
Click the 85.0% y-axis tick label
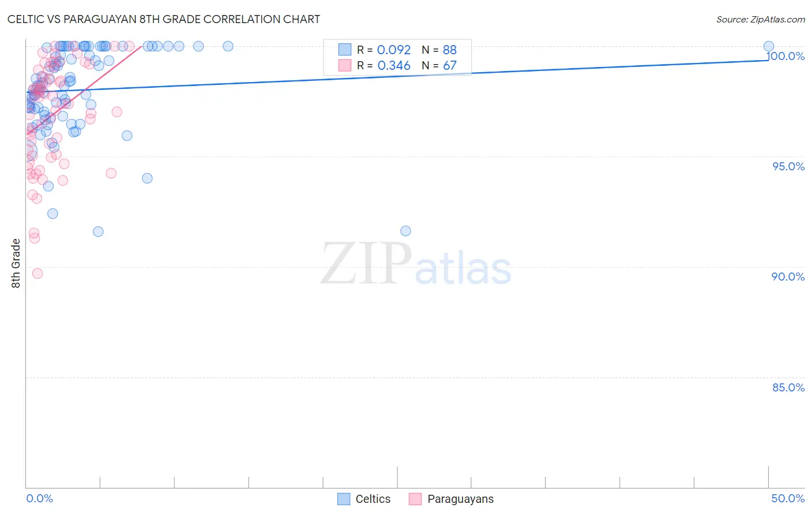coord(788,387)
